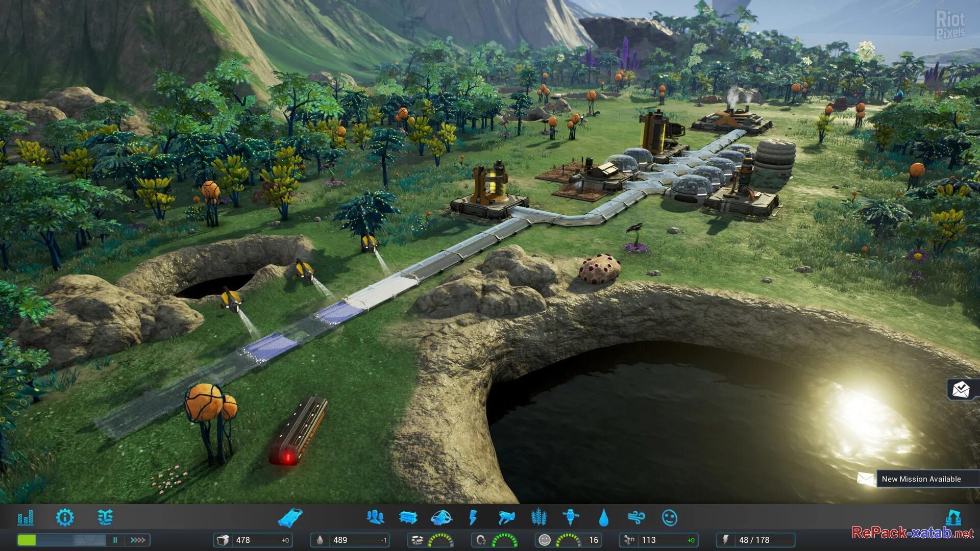Screen dimensions: 980x551
Task: Select the tunnel building tool
Action: click(x=290, y=518)
